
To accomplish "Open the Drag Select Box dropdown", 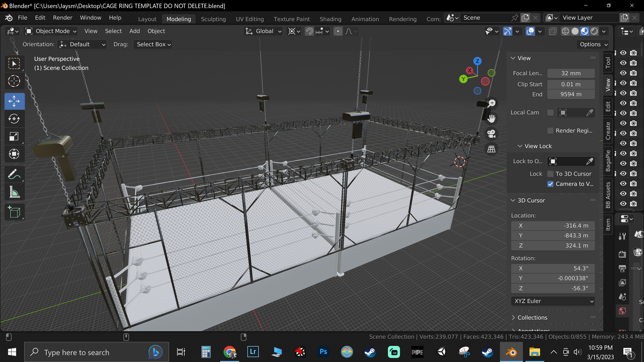I will [x=153, y=44].
